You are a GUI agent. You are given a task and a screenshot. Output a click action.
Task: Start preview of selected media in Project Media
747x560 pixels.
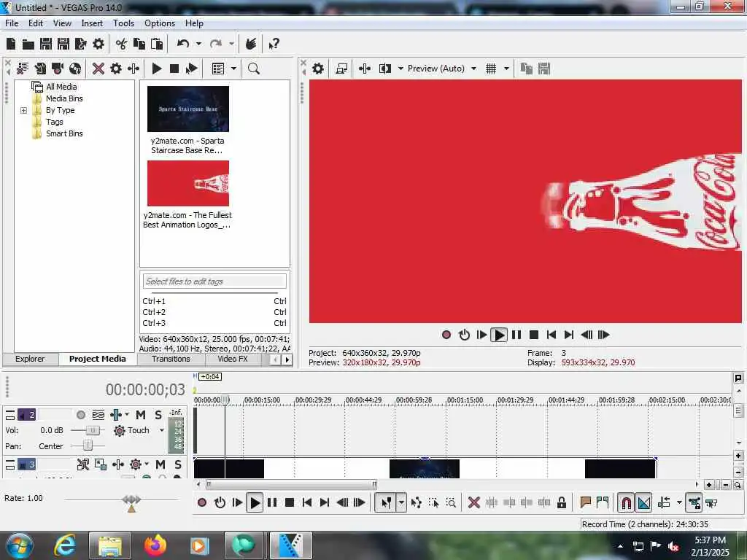[x=157, y=69]
